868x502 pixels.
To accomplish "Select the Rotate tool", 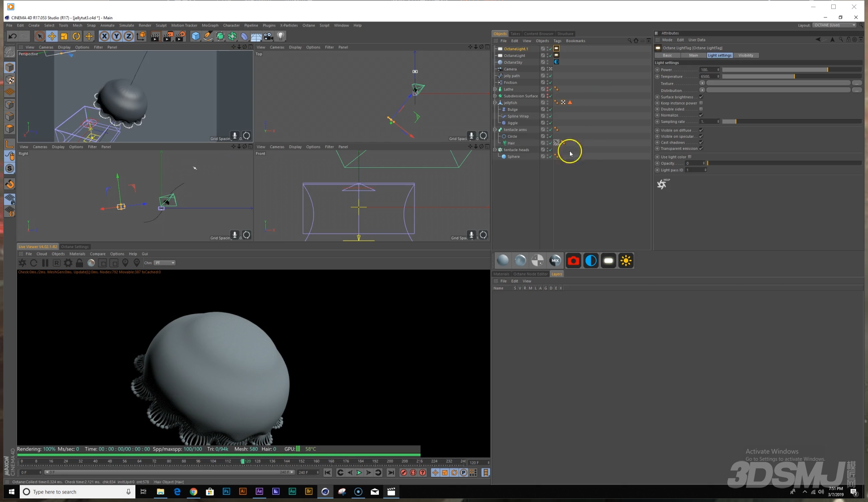I will 76,36.
